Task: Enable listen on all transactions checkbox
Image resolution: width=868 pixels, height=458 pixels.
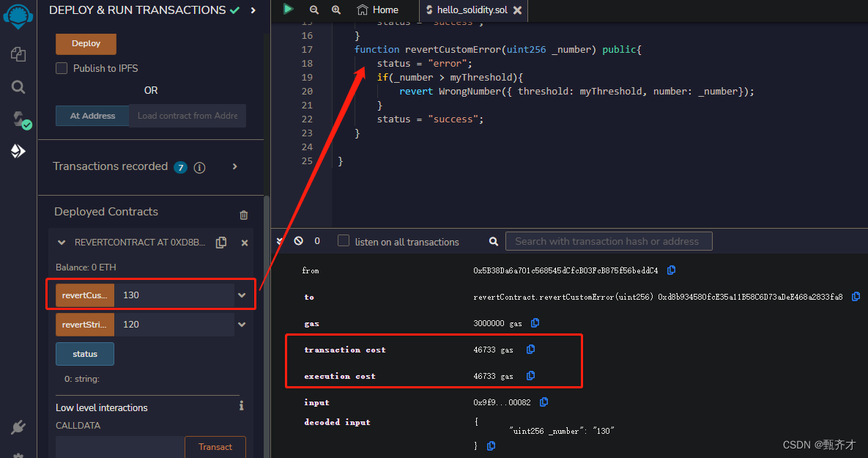Action: point(344,241)
